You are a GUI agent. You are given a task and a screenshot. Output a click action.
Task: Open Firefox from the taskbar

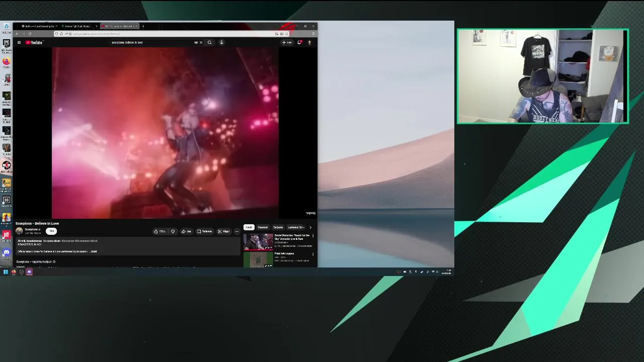[14, 272]
